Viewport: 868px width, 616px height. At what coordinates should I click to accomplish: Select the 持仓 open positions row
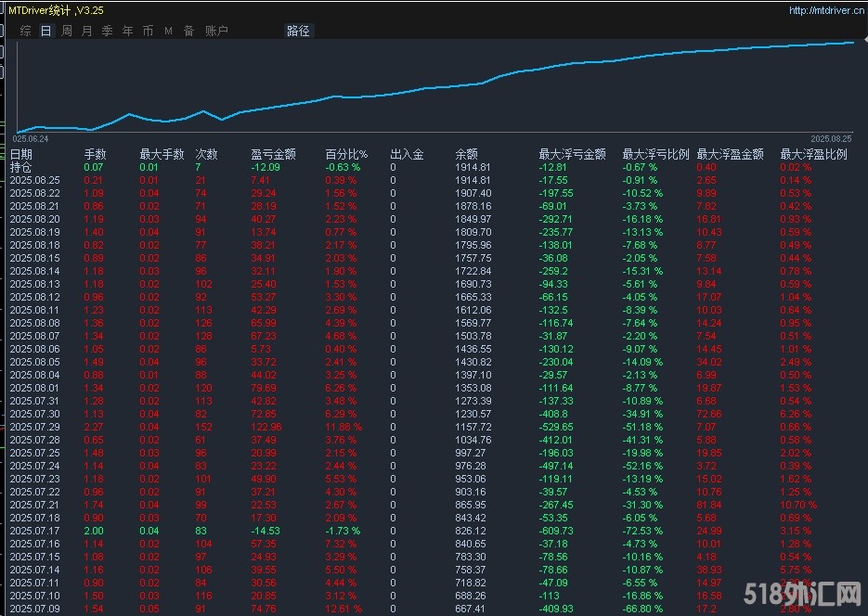pos(21,168)
